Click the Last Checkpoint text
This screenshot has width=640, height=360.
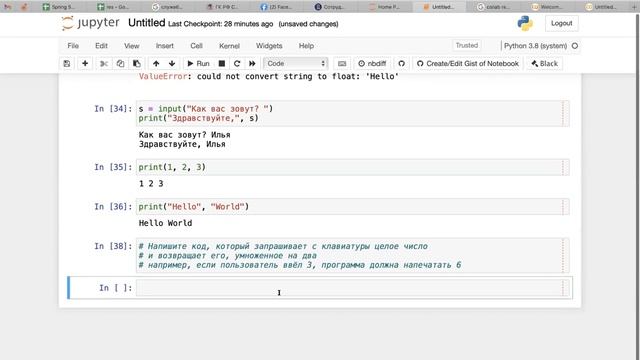pyautogui.click(x=220, y=24)
